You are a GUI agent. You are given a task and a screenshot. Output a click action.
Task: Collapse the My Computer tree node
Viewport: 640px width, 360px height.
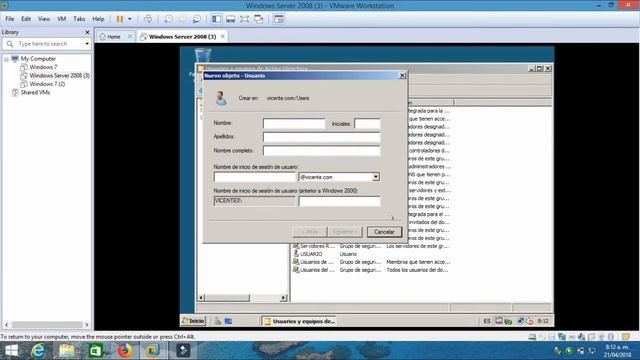click(x=7, y=59)
